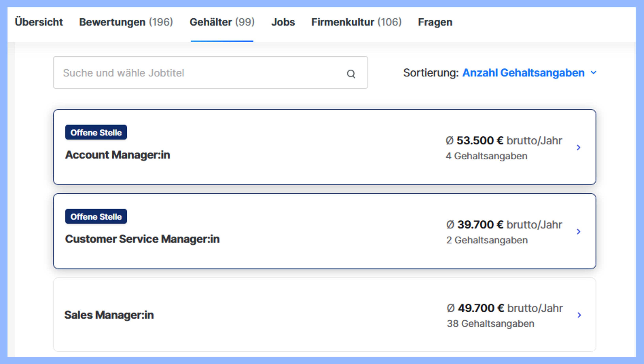Click the search magnifier icon

pos(351,74)
